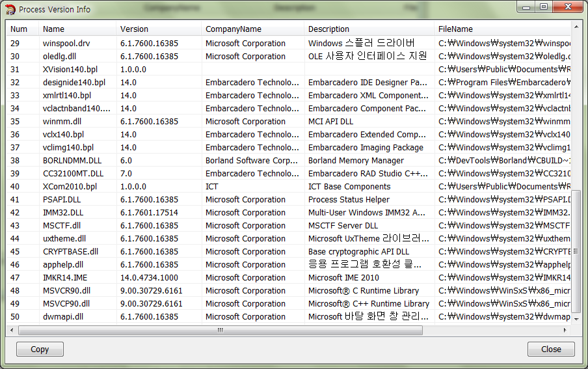588x369 pixels.
Task: Click Microsoft C++ Runtime Library description
Action: click(x=369, y=304)
